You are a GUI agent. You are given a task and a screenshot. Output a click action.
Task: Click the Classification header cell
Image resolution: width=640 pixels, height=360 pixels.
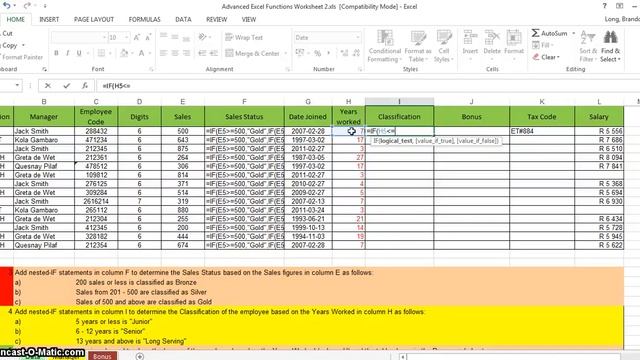pos(399,116)
